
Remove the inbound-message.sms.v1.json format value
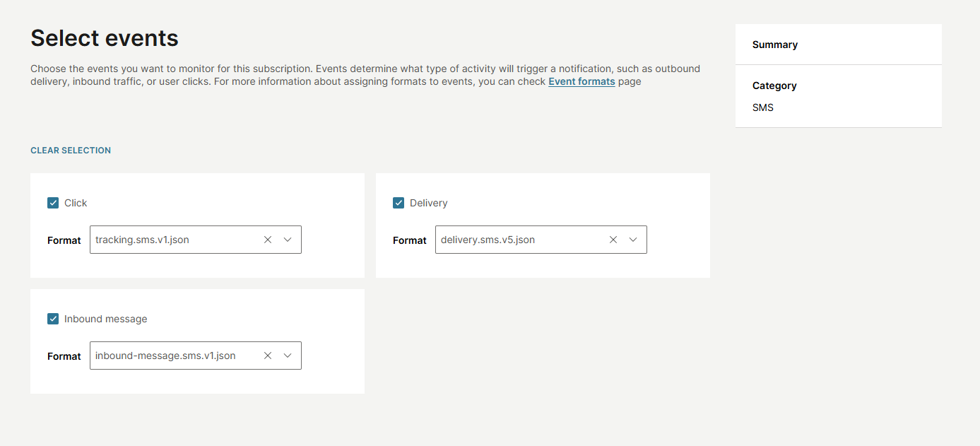(x=268, y=356)
